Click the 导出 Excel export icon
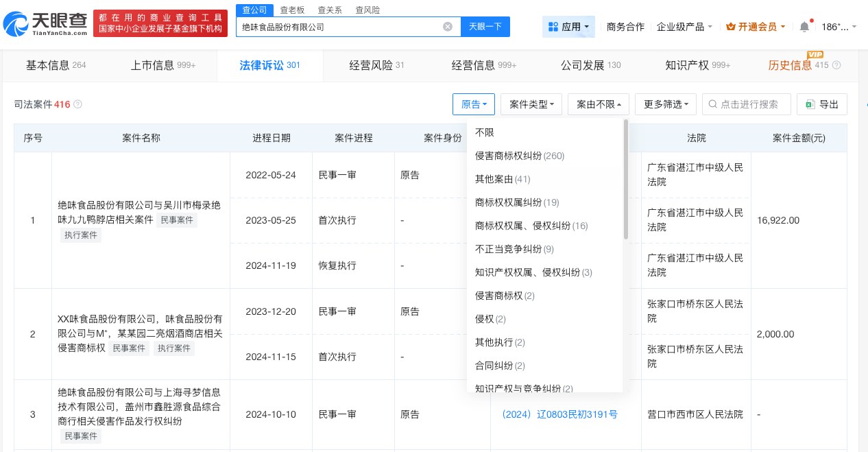 click(x=810, y=104)
